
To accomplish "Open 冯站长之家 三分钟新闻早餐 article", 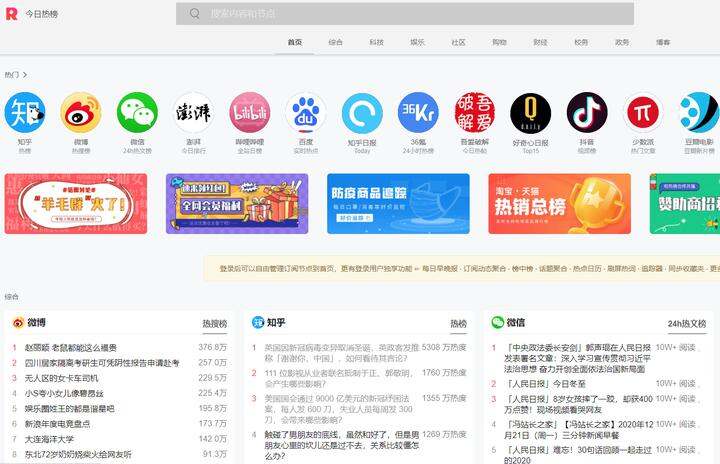I will click(x=578, y=429).
